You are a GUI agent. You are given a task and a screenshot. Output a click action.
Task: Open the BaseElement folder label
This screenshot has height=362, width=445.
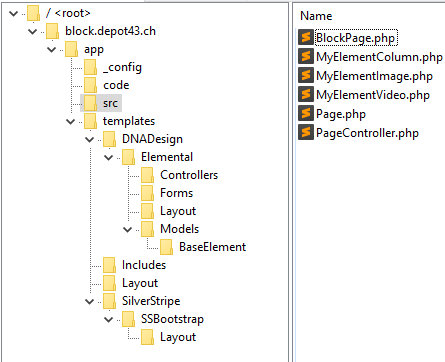(212, 247)
